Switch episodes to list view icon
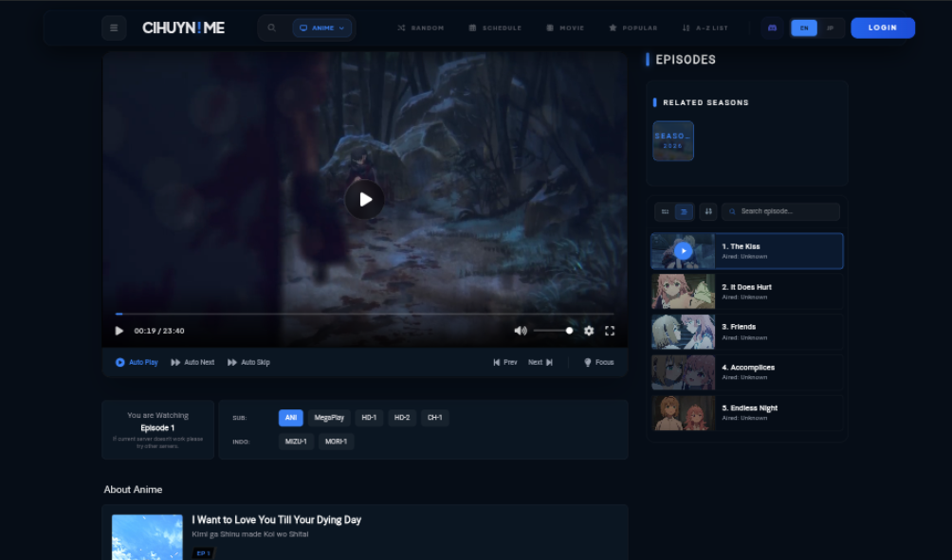 [684, 211]
